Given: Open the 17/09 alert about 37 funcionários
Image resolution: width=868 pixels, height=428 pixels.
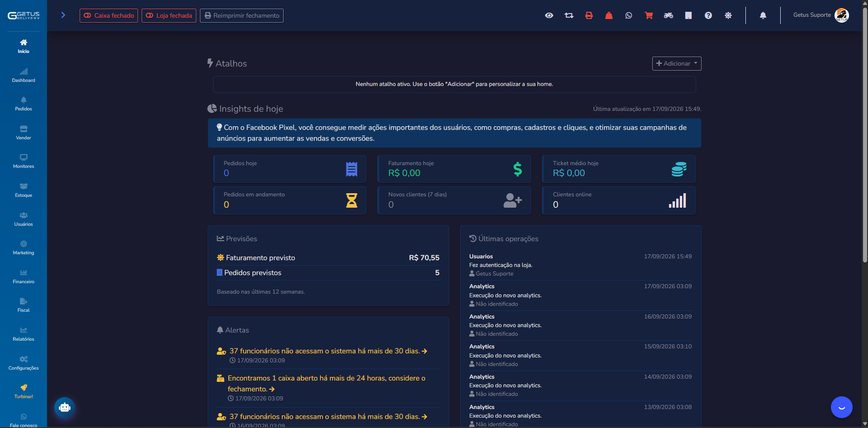Looking at the screenshot, I should [328, 351].
